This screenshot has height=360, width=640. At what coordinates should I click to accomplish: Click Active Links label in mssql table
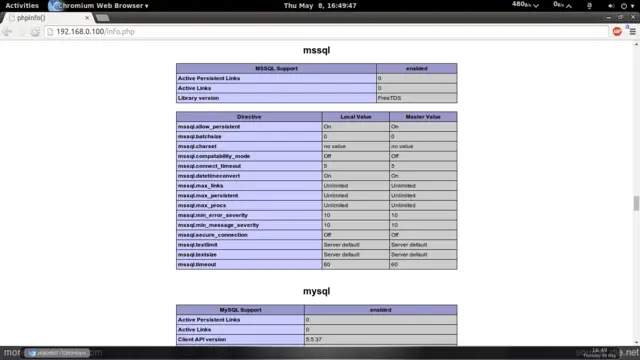[194, 88]
